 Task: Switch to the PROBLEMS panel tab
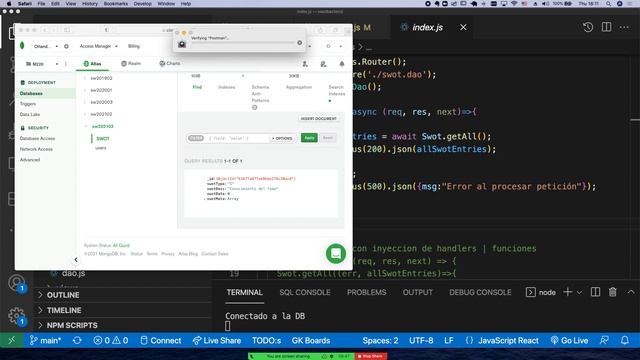[x=367, y=292]
